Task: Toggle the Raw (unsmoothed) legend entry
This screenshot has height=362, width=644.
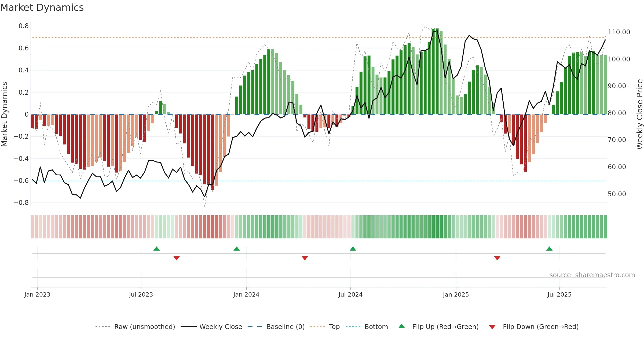Action: (135, 327)
